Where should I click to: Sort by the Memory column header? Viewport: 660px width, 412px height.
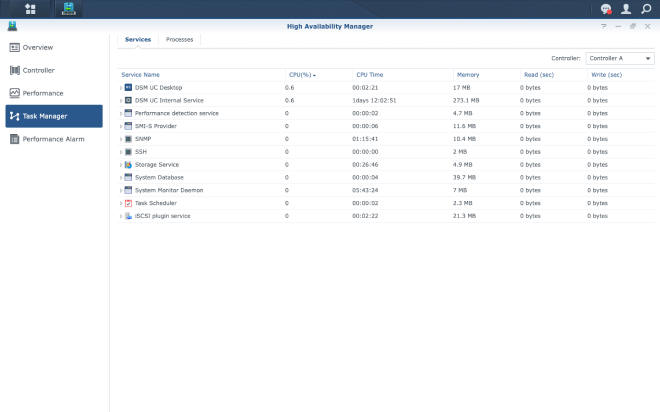pos(468,74)
